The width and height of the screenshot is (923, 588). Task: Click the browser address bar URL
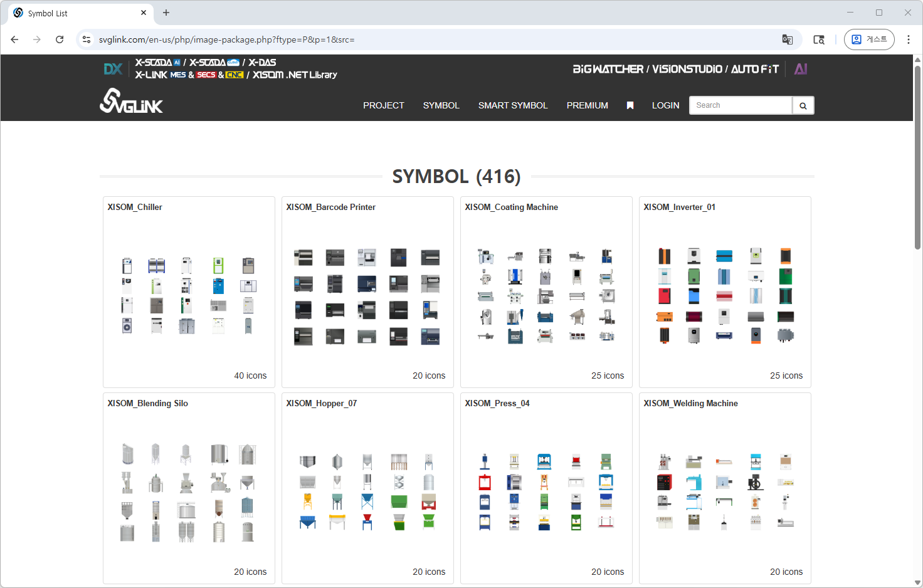(x=227, y=39)
